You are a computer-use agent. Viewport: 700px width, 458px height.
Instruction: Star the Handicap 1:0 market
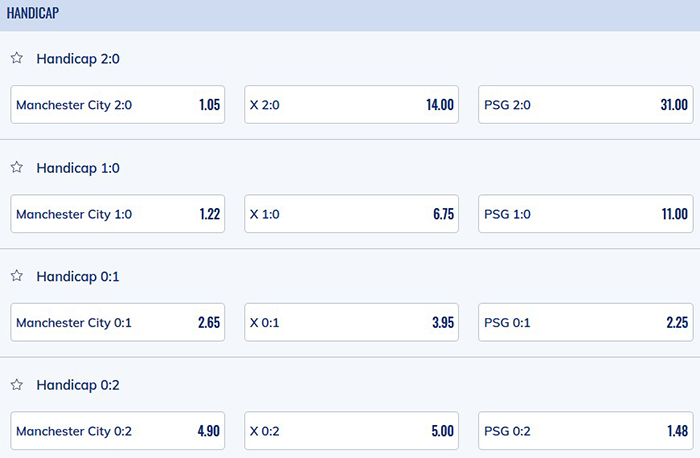(17, 167)
